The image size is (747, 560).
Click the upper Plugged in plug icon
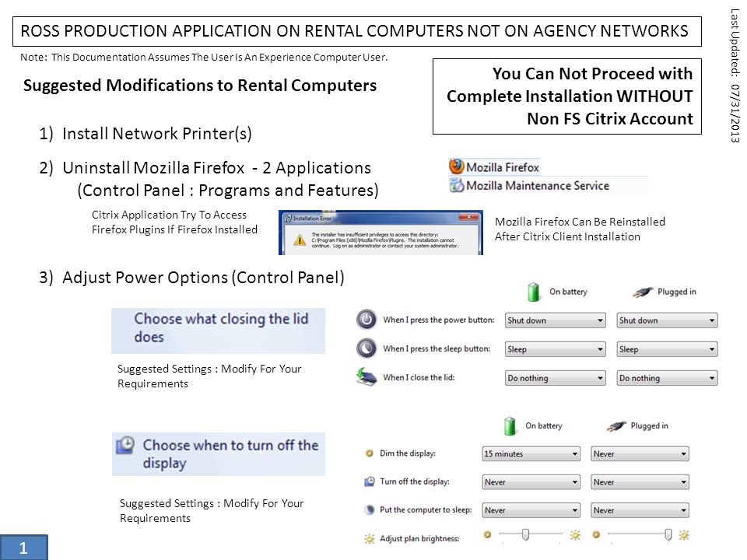(642, 292)
